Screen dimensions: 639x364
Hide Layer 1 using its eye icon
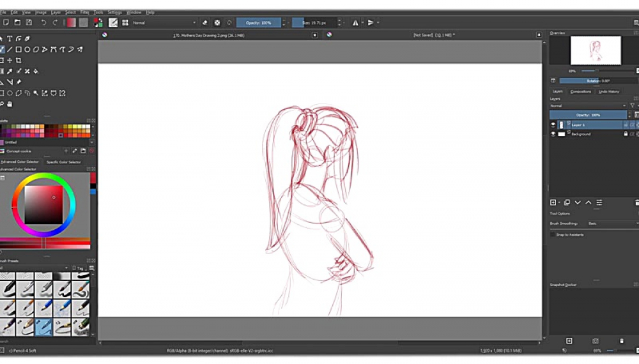pyautogui.click(x=553, y=125)
